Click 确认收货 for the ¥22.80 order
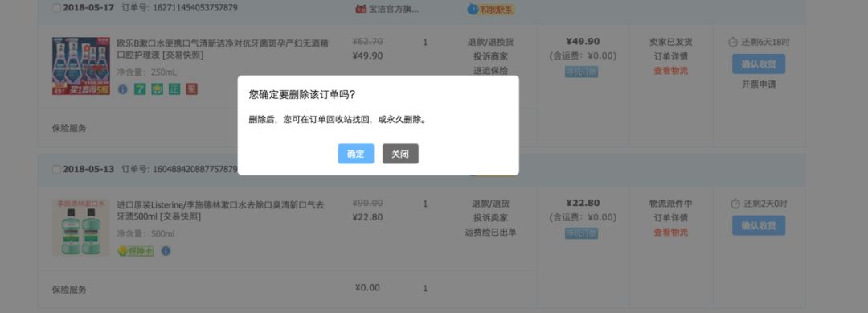 [x=759, y=225]
